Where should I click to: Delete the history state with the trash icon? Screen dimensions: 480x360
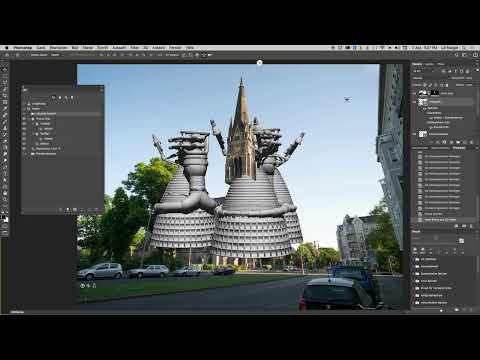[x=471, y=226]
